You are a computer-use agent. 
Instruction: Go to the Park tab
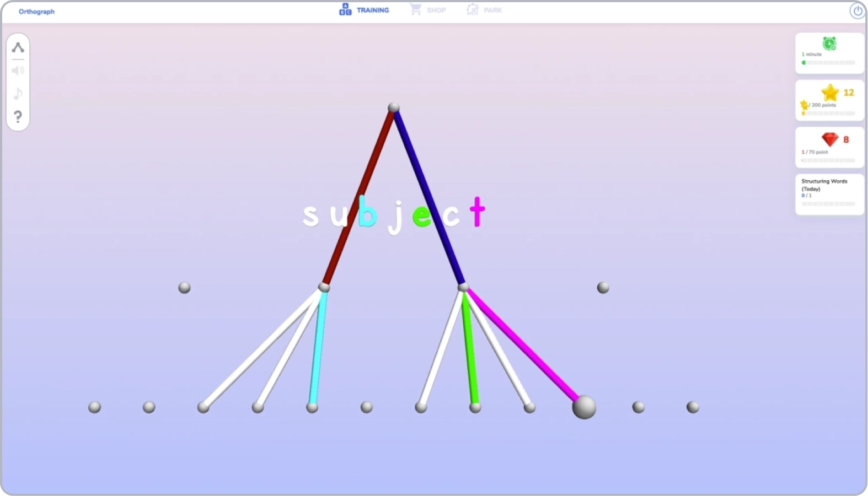coord(484,10)
